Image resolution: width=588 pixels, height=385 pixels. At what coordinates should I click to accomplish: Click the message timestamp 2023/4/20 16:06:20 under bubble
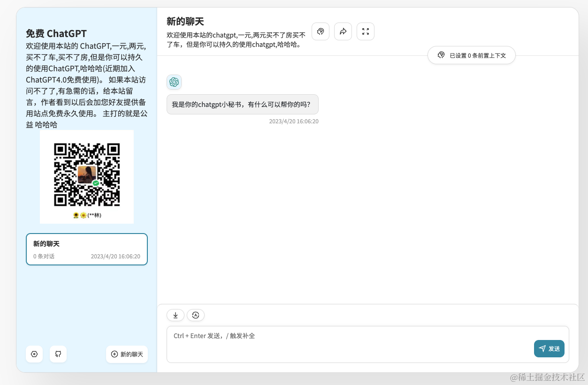coord(294,121)
